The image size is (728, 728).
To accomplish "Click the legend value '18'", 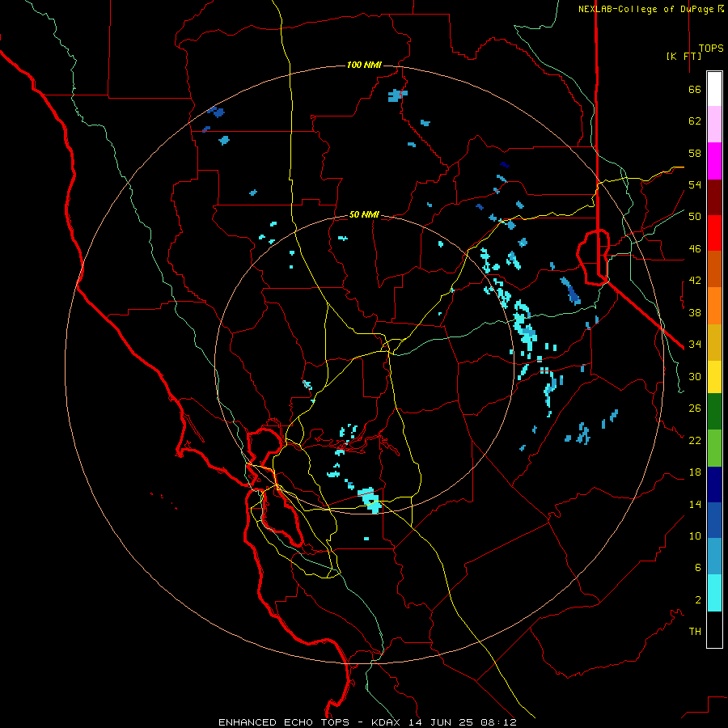I will click(695, 472).
